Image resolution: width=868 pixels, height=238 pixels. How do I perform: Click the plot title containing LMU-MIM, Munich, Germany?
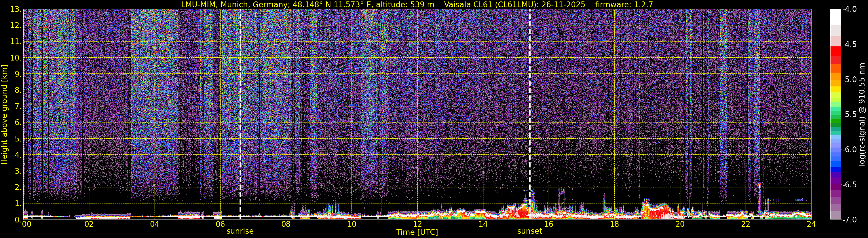click(417, 4)
